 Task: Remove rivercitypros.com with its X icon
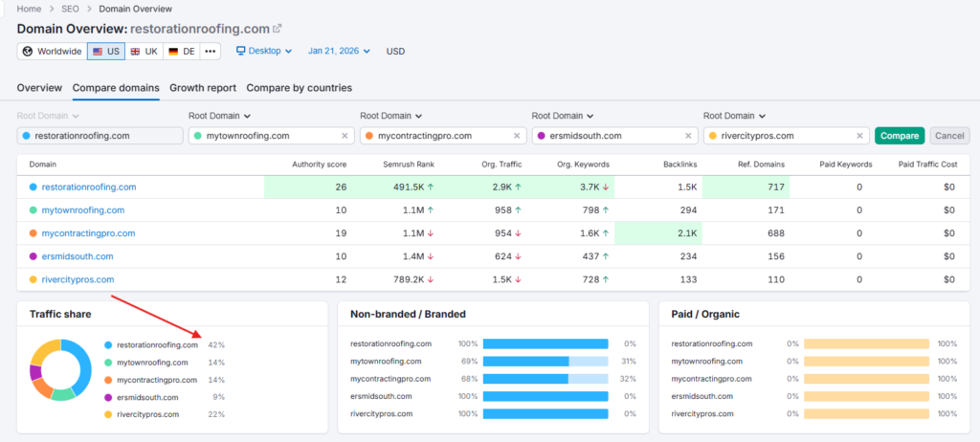[x=860, y=136]
